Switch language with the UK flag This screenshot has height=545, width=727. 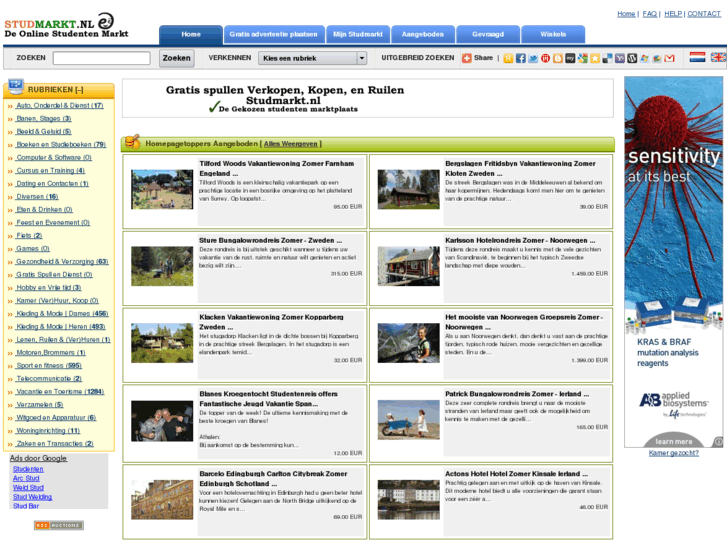718,58
